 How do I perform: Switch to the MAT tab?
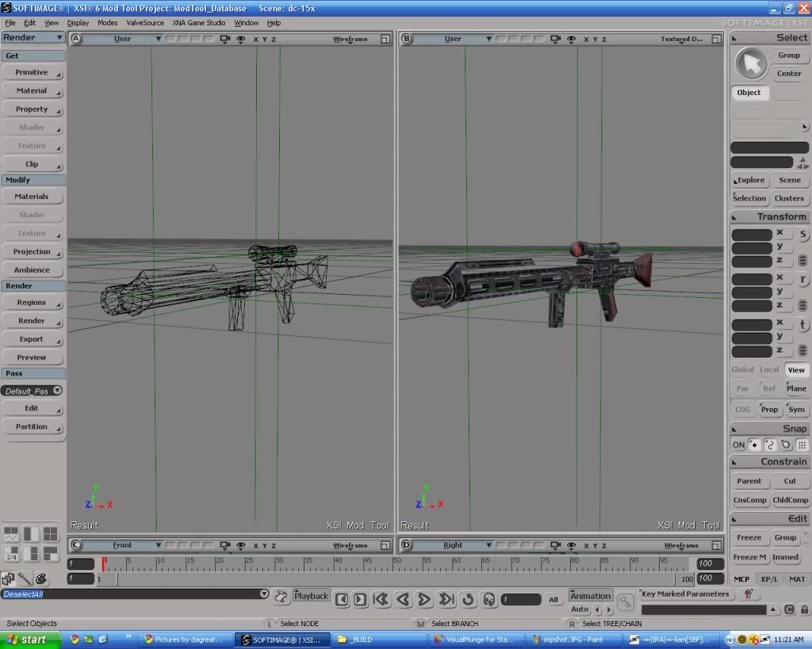click(x=796, y=578)
